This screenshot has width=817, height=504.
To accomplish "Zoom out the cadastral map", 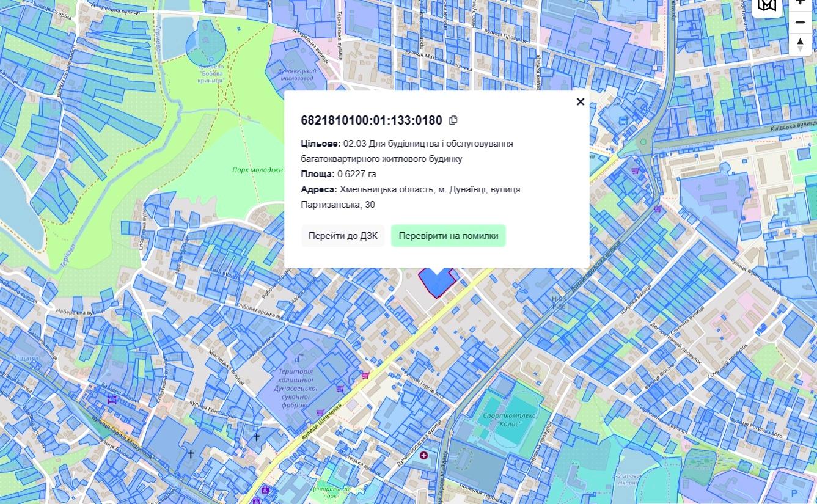I will pos(800,23).
